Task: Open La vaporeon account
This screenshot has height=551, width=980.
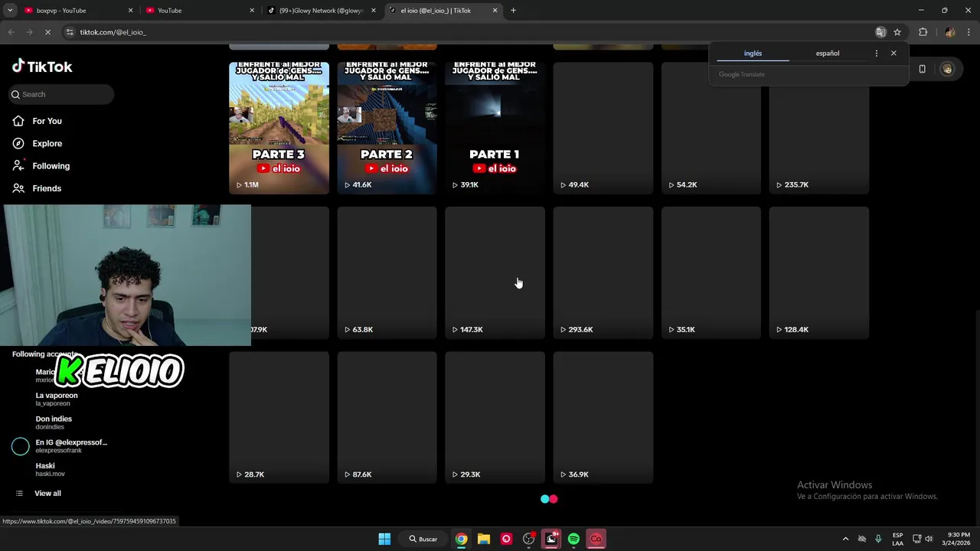Action: click(x=56, y=399)
